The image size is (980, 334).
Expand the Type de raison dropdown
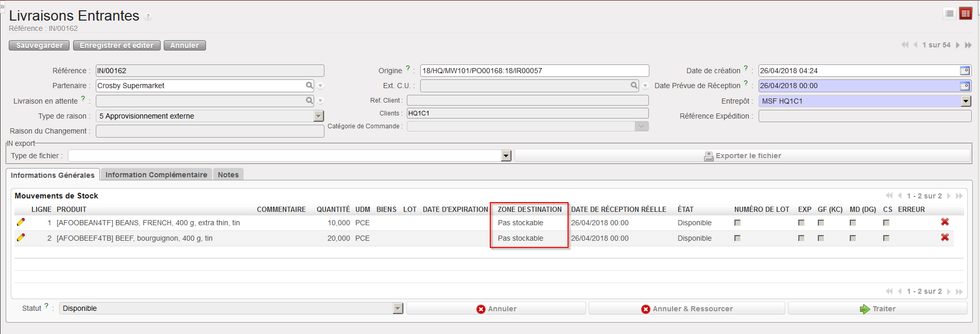click(319, 116)
